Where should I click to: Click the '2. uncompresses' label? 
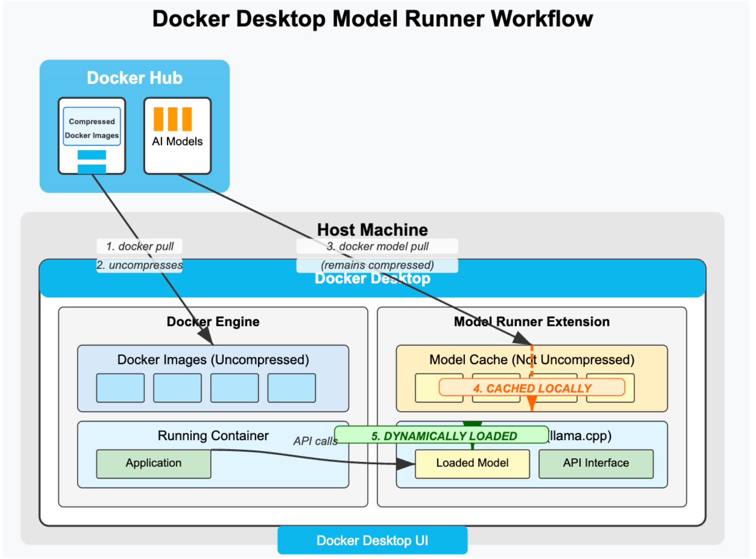140,265
